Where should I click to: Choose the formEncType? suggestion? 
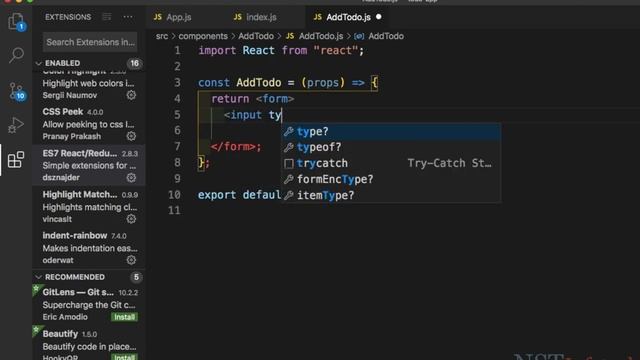(x=391, y=179)
